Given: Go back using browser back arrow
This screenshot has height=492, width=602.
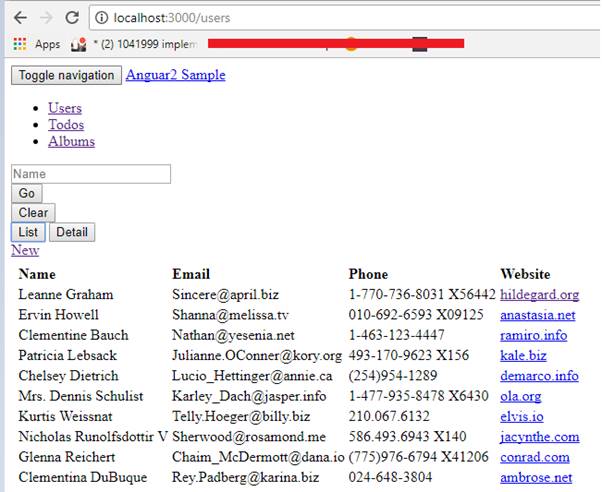Looking at the screenshot, I should coord(20,18).
